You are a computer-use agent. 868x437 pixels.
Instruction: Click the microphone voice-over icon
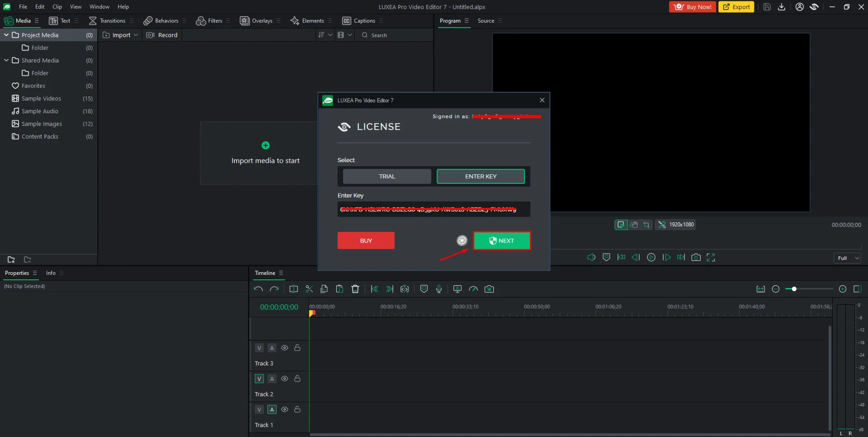coord(439,289)
